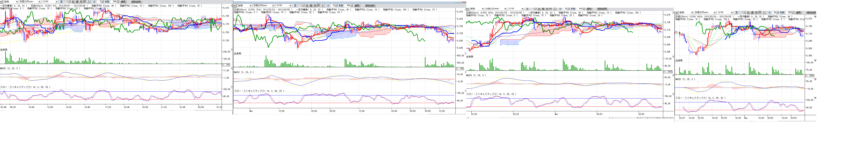Click the x100 volume scale box in the 5-minute chart
868x153 pixels.
pyautogui.click(x=226, y=65)
